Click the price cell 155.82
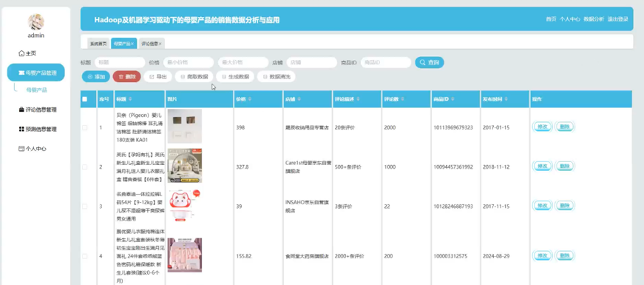Screen dimensions: 644x285 [243, 256]
